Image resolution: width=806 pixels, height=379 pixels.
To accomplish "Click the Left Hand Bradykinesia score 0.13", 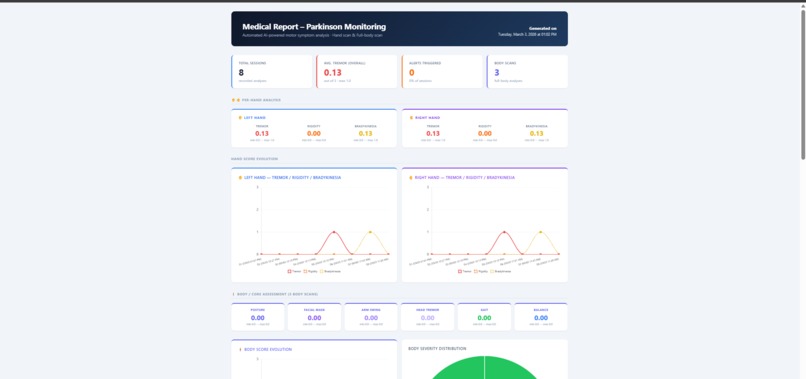I will [x=365, y=134].
